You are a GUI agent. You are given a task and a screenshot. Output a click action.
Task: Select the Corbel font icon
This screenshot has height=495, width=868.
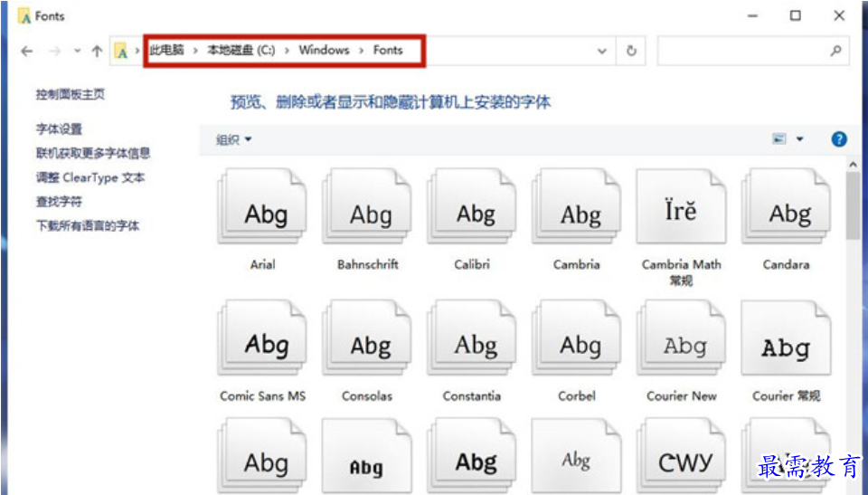point(576,338)
